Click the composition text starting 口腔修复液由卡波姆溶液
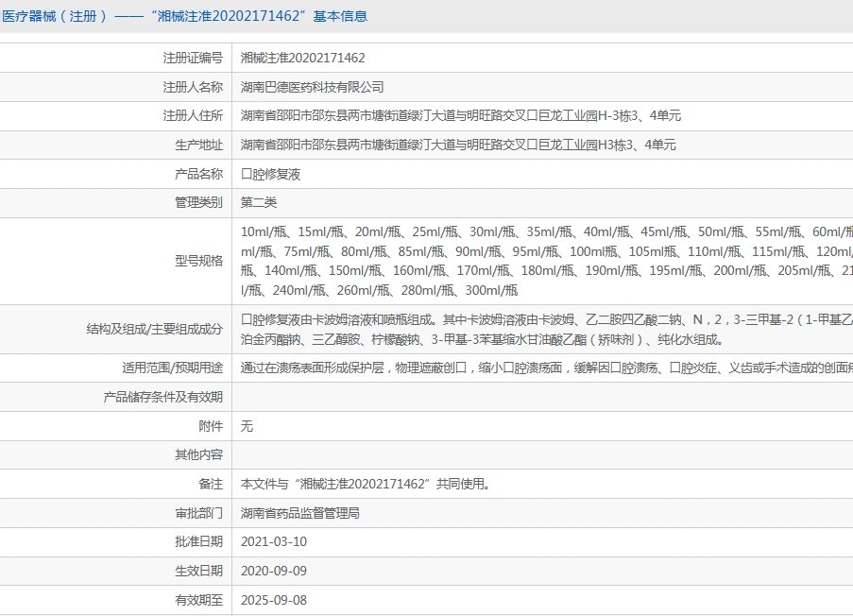853x616 pixels. 547,330
